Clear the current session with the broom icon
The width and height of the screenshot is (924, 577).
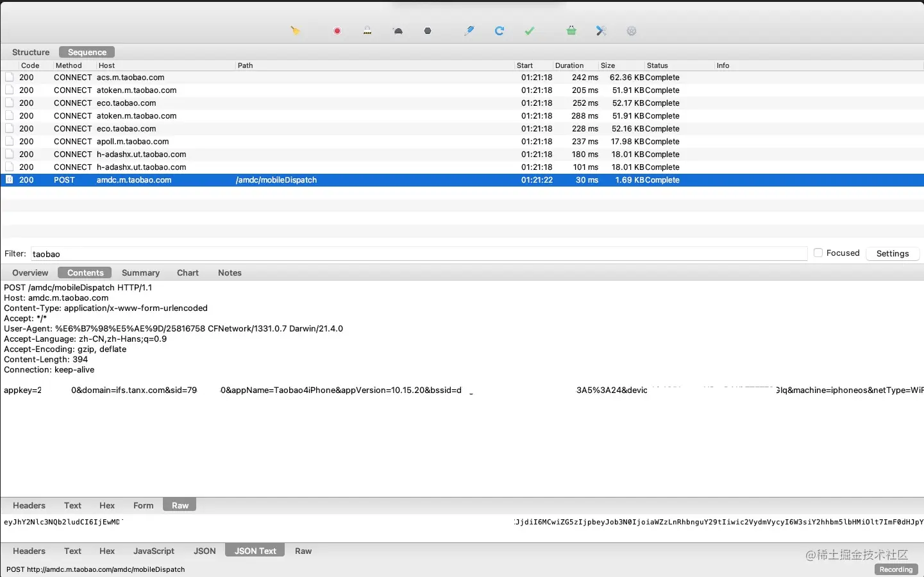coord(295,30)
